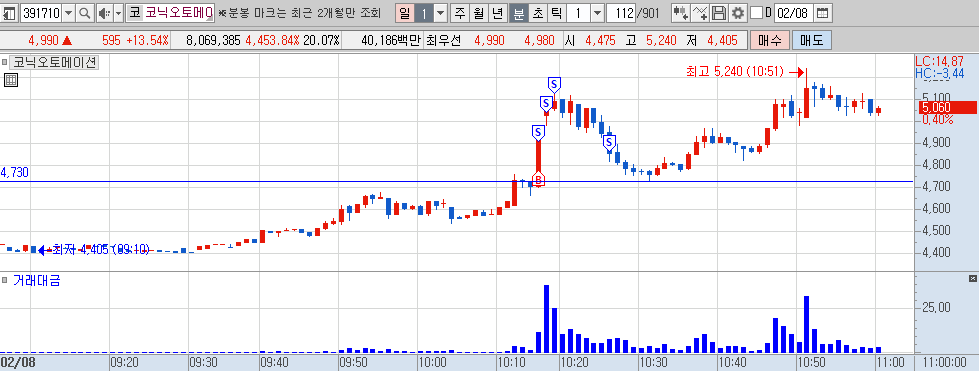979x371 pixels.
Task: Click the speaker sound alert icon
Action: tap(104, 12)
